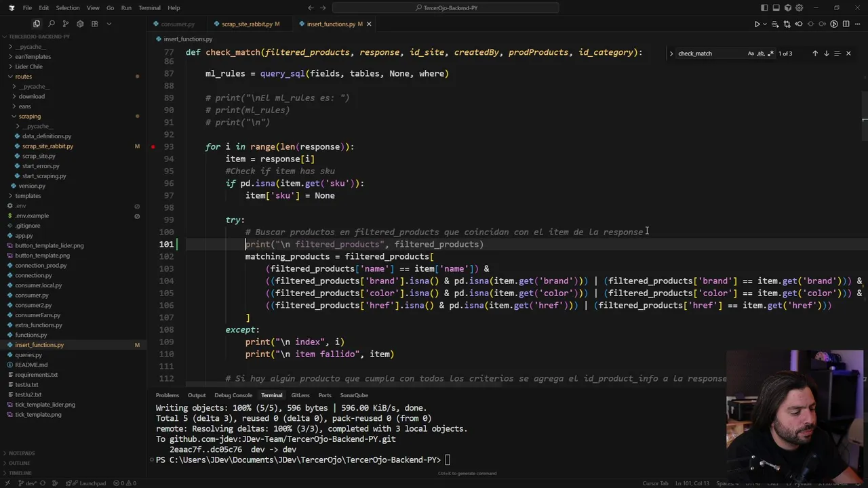The height and width of the screenshot is (488, 868).
Task: Close the find widget
Action: (x=848, y=54)
